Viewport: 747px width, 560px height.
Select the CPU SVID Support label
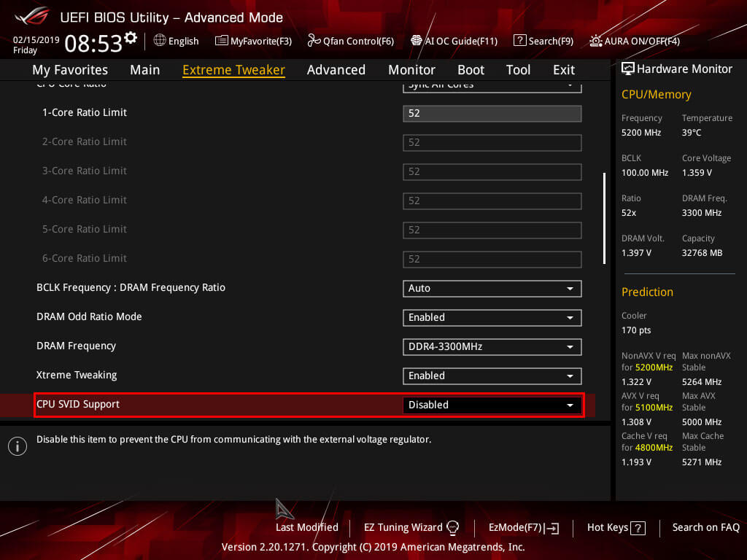(78, 404)
